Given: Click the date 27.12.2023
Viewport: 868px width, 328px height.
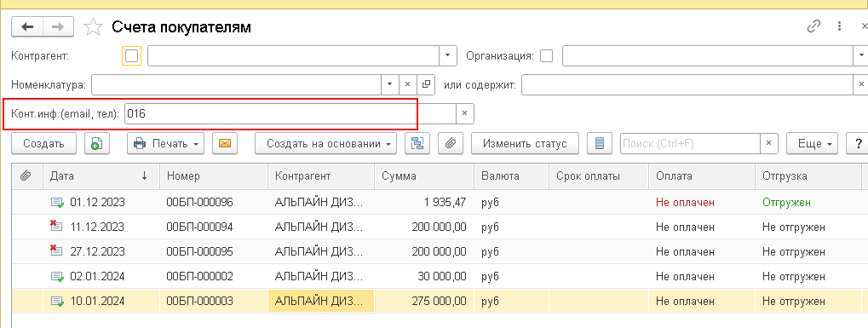Looking at the screenshot, I should (97, 251).
